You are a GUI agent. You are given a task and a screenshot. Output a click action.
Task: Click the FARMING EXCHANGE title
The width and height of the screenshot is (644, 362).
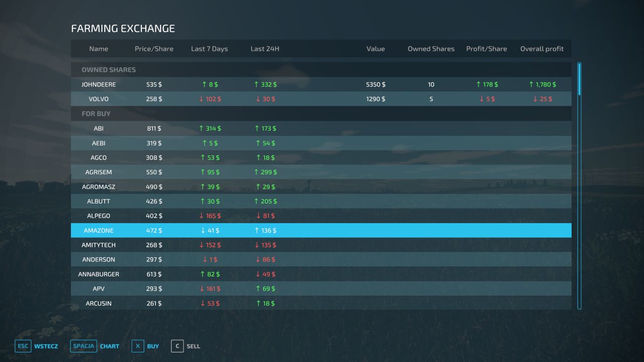click(123, 29)
